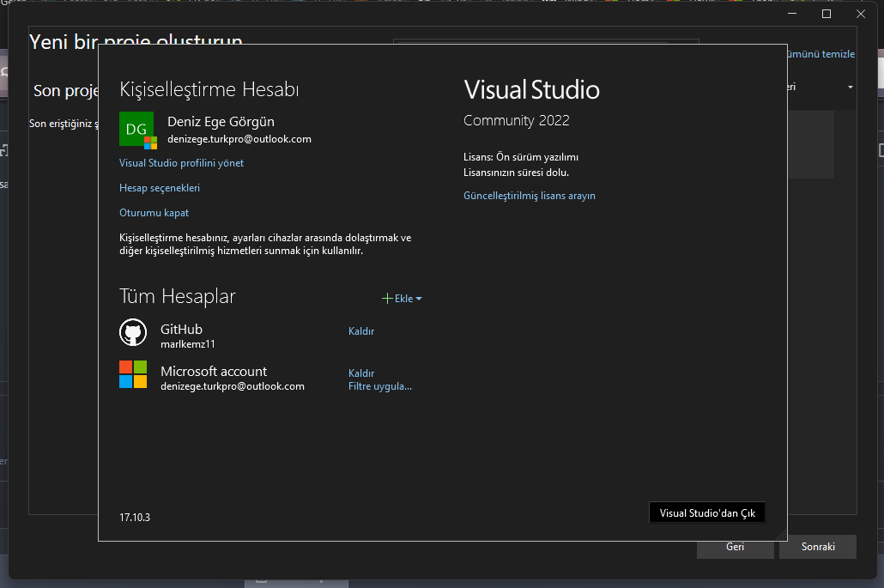Viewport: 884px width, 588px height.
Task: Click Filtre uygula for Microsoft account
Action: point(379,386)
